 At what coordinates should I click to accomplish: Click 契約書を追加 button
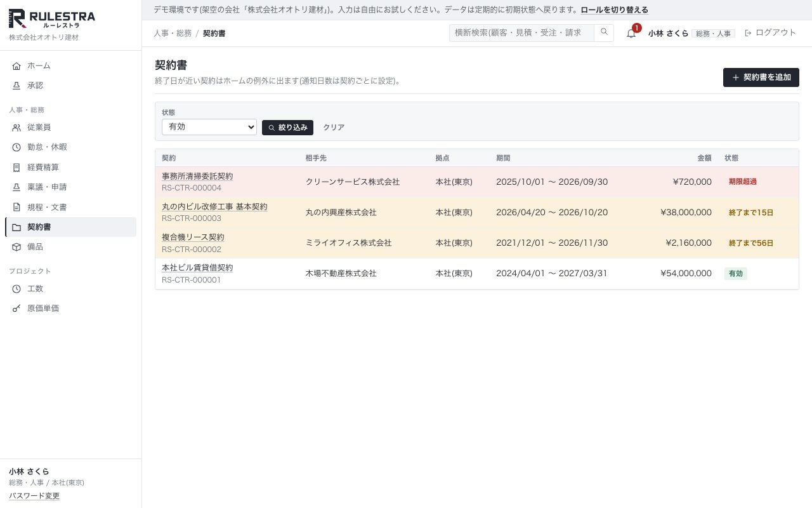(x=761, y=77)
